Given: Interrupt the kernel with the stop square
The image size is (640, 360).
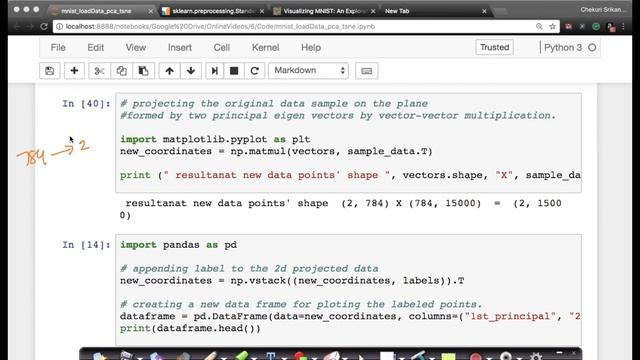Looking at the screenshot, I should (x=234, y=71).
